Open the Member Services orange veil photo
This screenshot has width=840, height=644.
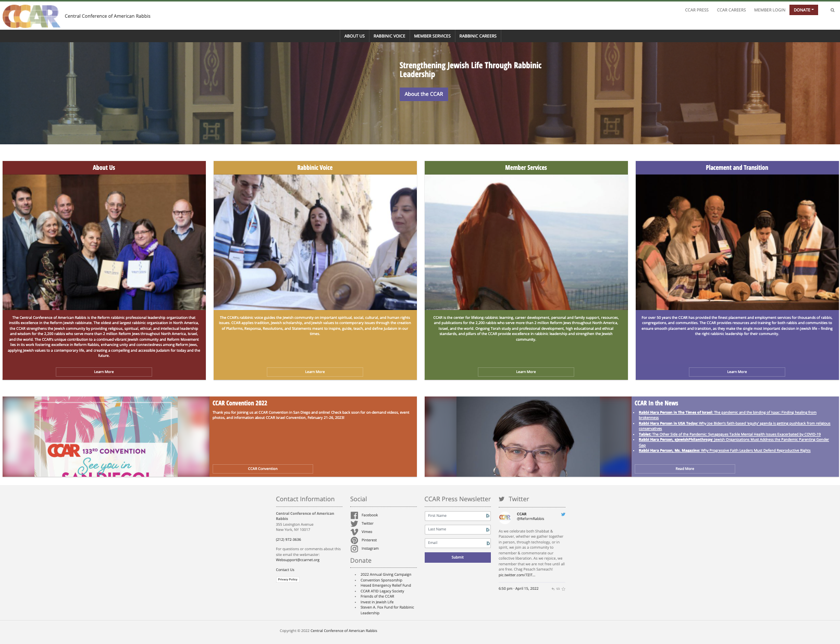tap(526, 242)
